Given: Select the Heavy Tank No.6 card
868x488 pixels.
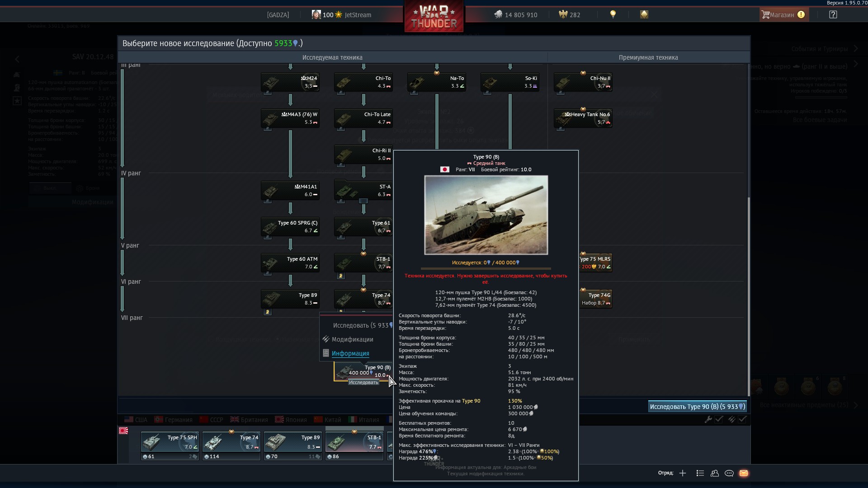Looking at the screenshot, I should (x=583, y=118).
